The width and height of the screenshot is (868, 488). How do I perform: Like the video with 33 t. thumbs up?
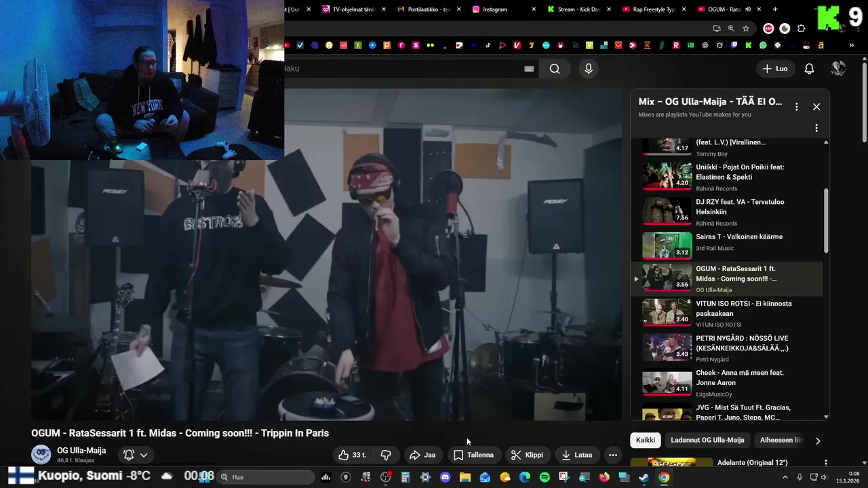pyautogui.click(x=353, y=455)
